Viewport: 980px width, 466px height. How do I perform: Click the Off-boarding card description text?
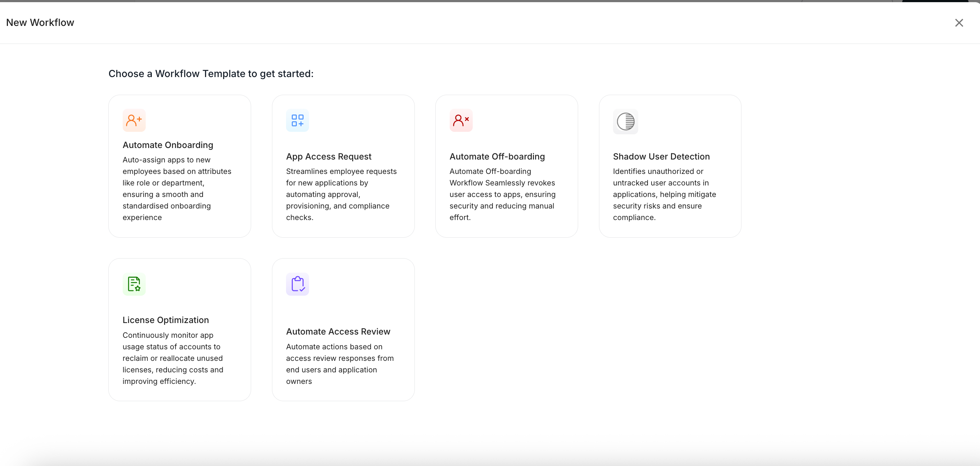(502, 194)
